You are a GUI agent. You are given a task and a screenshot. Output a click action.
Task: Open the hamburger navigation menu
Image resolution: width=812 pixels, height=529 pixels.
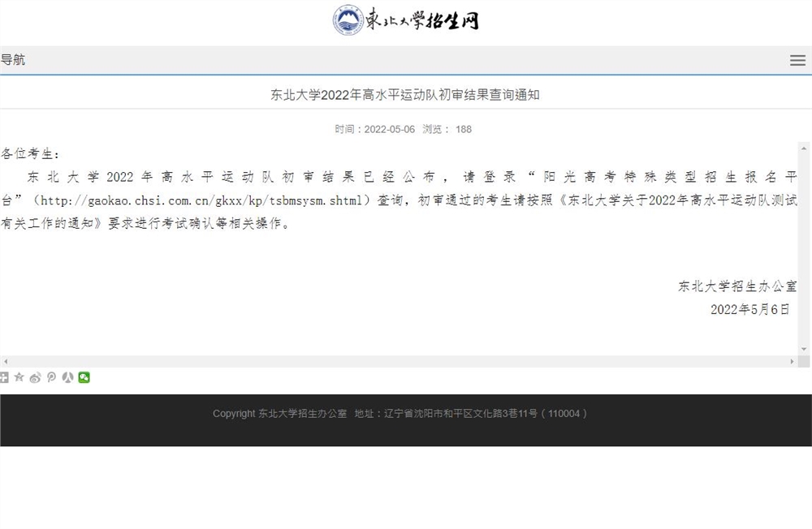[x=797, y=60]
